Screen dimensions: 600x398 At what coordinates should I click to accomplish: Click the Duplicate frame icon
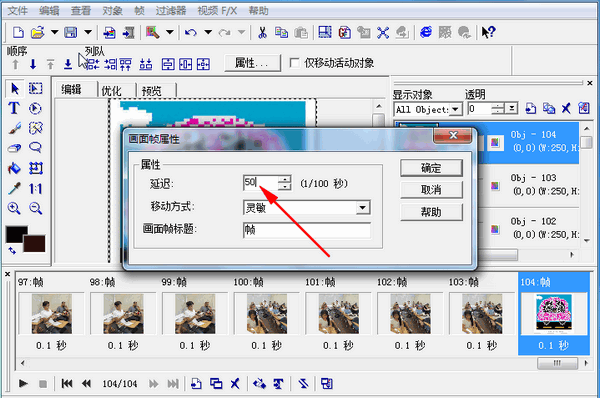click(216, 383)
